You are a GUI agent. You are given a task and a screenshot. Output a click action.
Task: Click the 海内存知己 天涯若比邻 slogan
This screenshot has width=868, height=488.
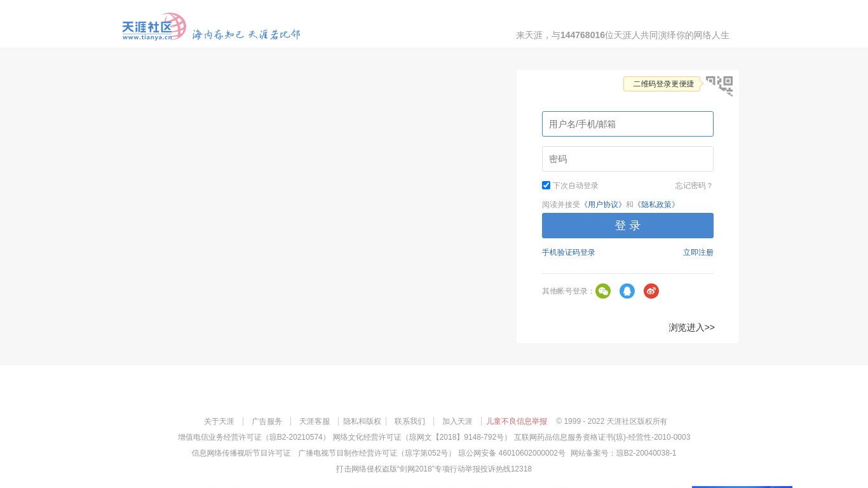tap(246, 34)
